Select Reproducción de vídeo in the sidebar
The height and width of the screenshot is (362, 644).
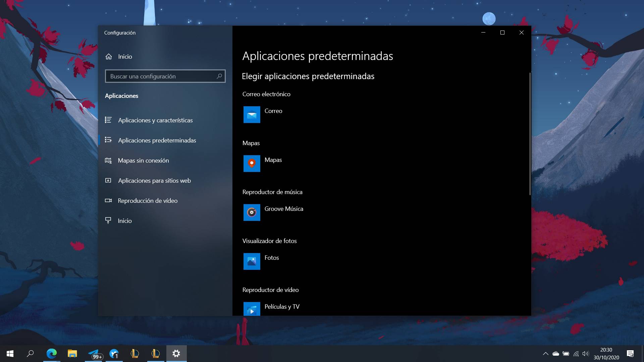(x=148, y=200)
